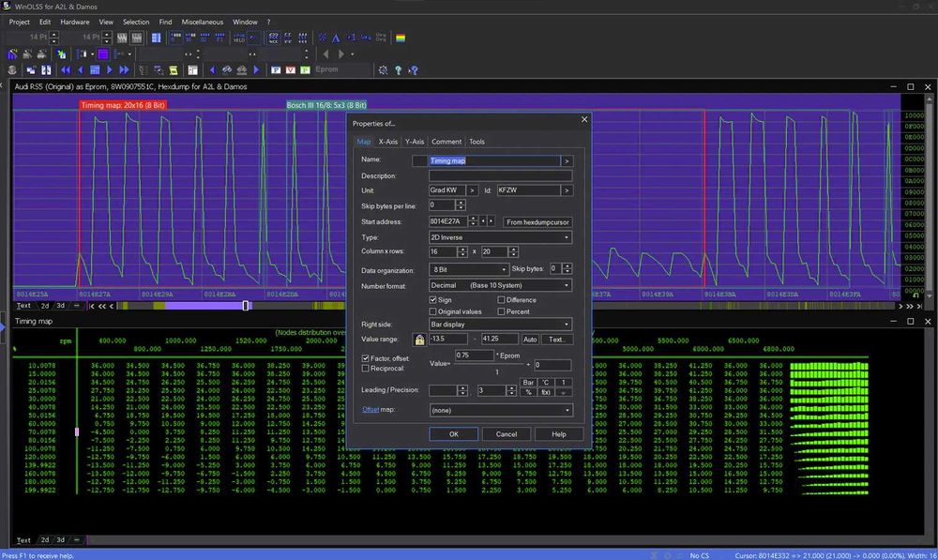Uncheck the Sign checkbox

pyautogui.click(x=433, y=300)
